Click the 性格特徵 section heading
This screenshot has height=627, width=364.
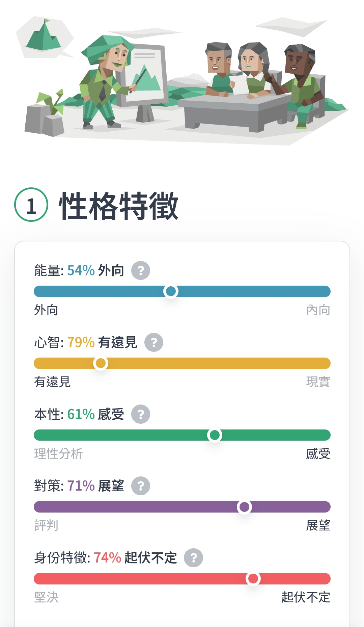click(119, 205)
